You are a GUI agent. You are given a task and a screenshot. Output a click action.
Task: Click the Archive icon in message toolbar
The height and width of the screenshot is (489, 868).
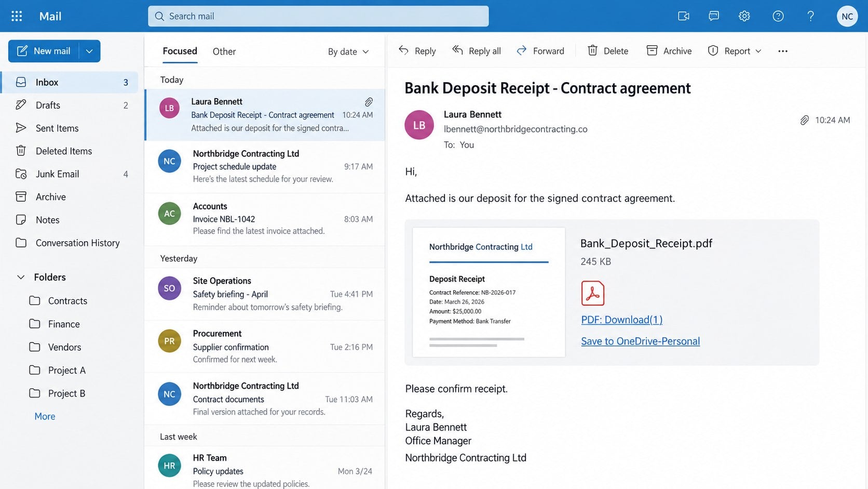tap(652, 50)
